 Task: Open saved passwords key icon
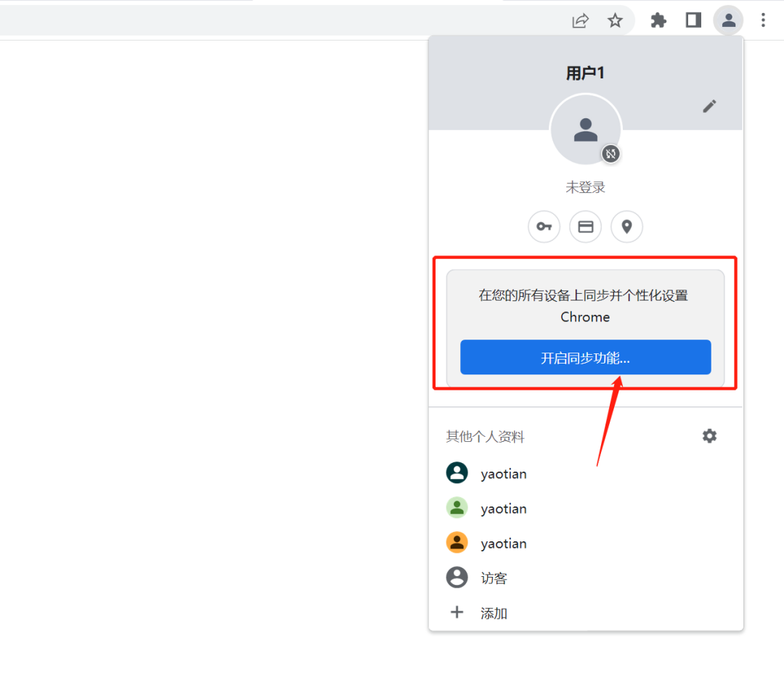point(544,227)
